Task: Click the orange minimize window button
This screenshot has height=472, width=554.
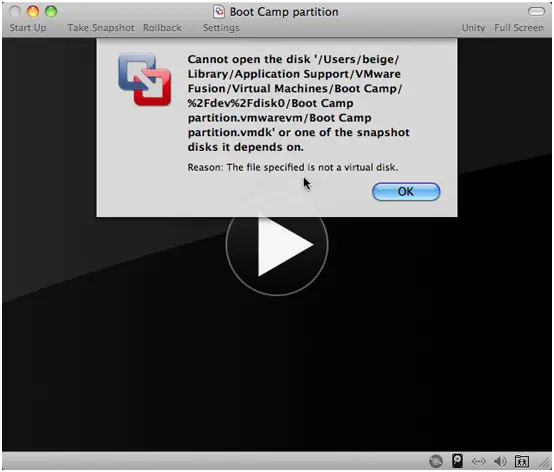Action: coord(33,12)
